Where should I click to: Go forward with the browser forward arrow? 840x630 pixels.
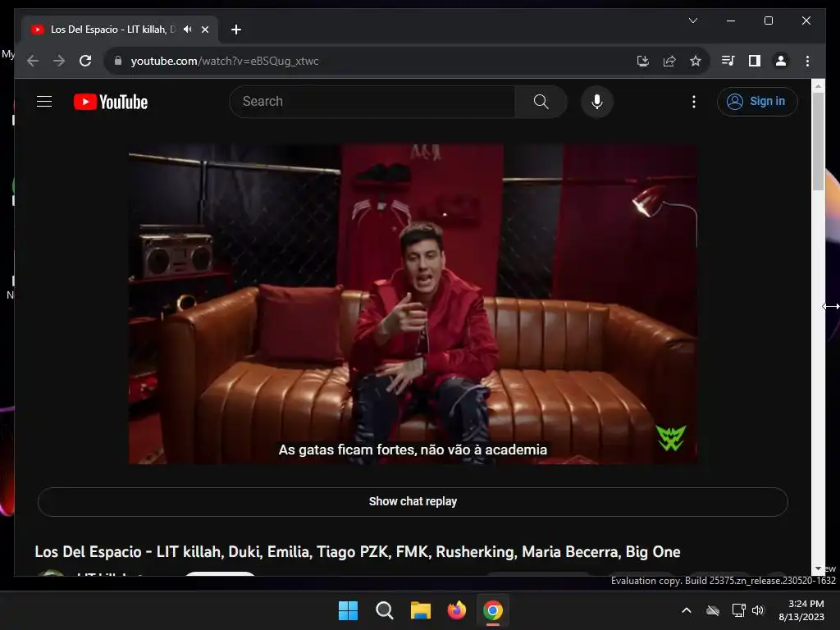click(x=59, y=61)
